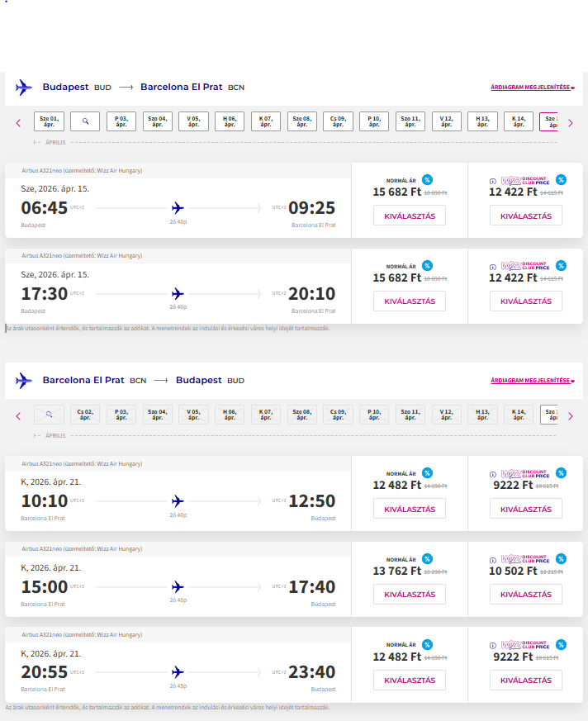Image resolution: width=588 pixels, height=721 pixels.
Task: Show later dates for the Budapest–Barcelona flight
Action: pyautogui.click(x=570, y=123)
